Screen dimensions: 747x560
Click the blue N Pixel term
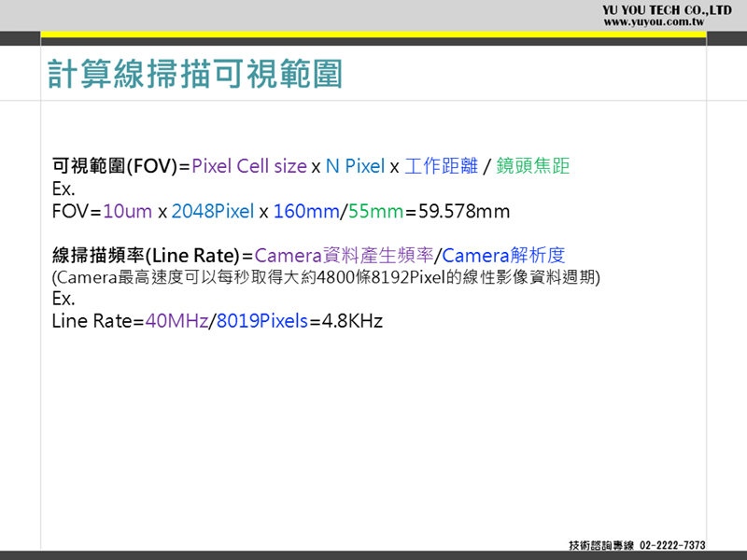click(x=355, y=166)
